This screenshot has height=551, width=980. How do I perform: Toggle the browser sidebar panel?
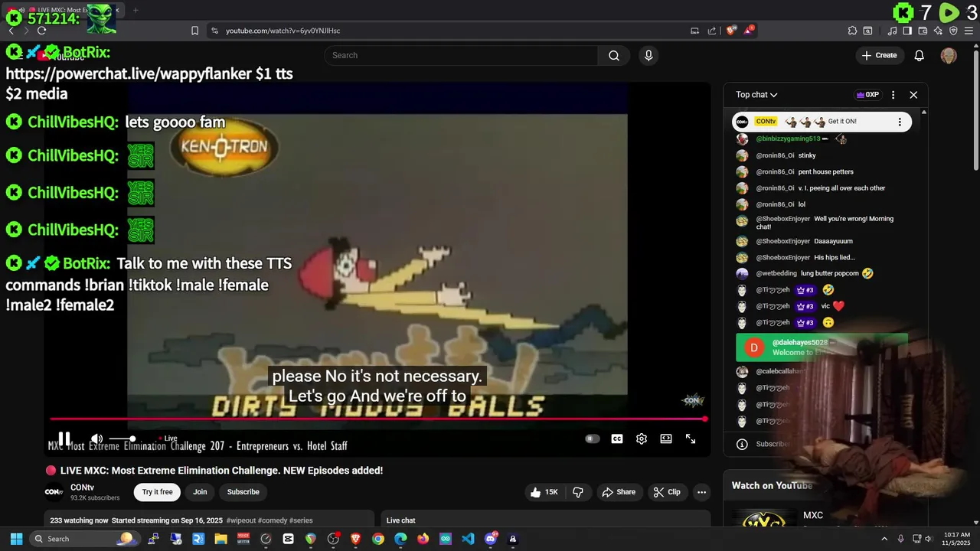(907, 31)
